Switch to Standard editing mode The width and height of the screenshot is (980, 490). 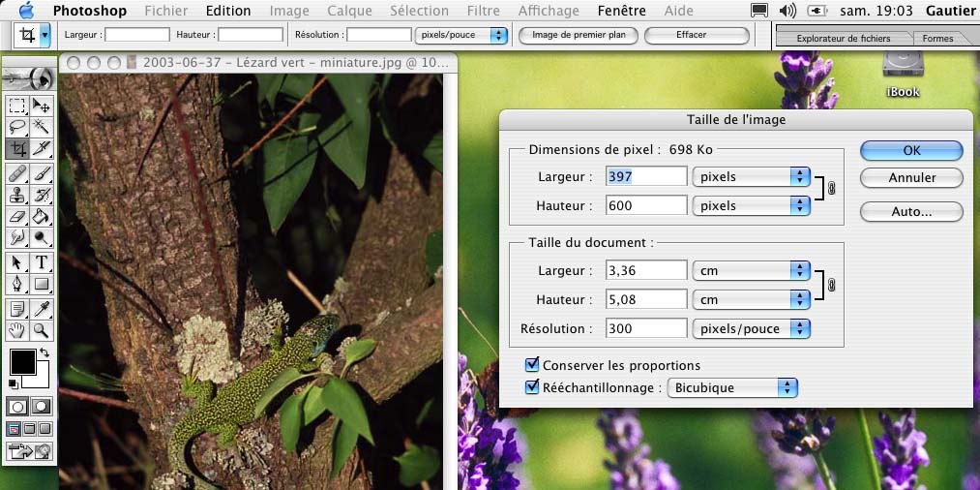click(18, 407)
